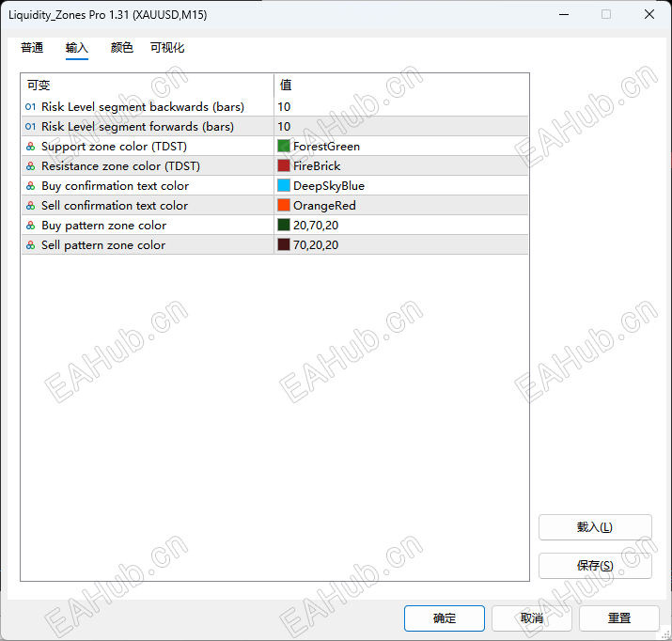Edit the forwards bars value 10
Viewport: 672px width, 641px height.
pyautogui.click(x=284, y=126)
